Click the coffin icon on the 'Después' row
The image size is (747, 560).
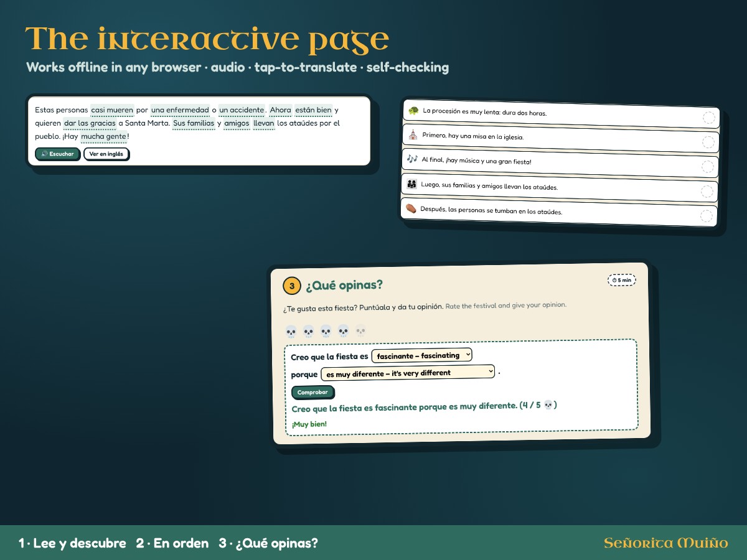[411, 208]
